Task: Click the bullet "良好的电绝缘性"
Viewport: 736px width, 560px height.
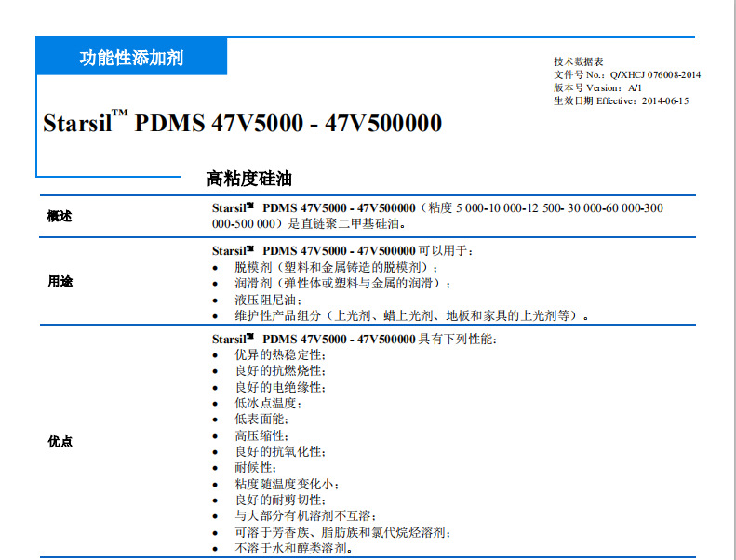Action: point(280,387)
